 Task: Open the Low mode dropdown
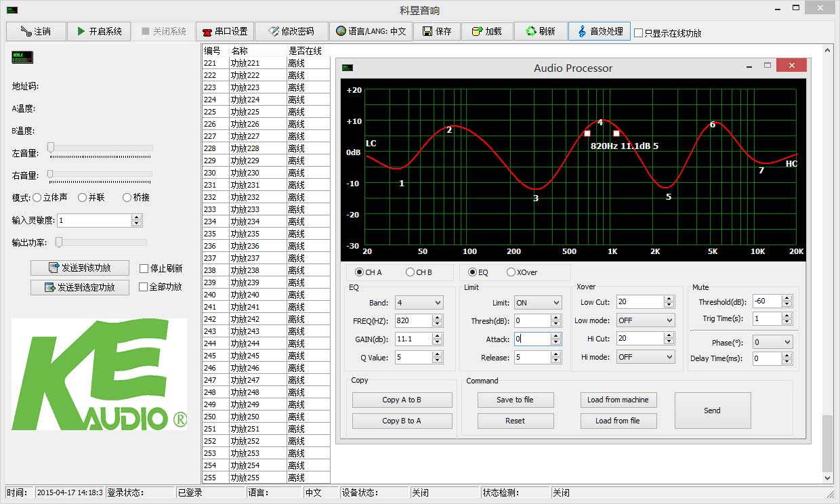[x=646, y=320]
